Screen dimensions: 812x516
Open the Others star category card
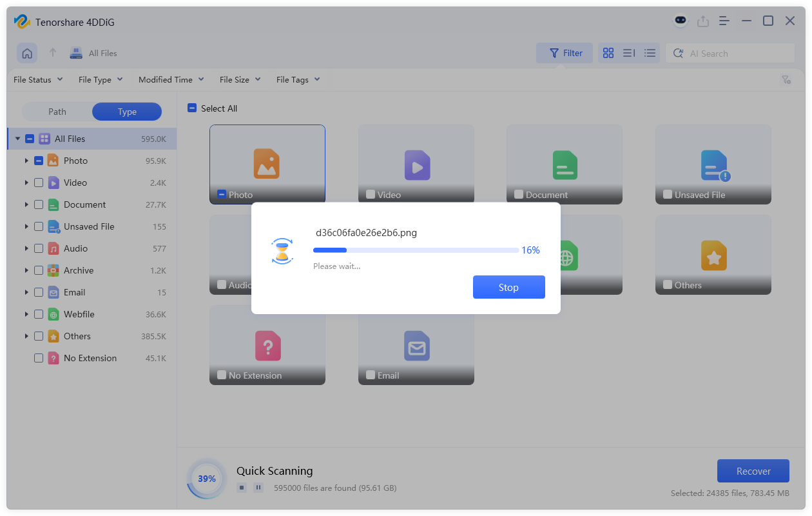point(713,255)
